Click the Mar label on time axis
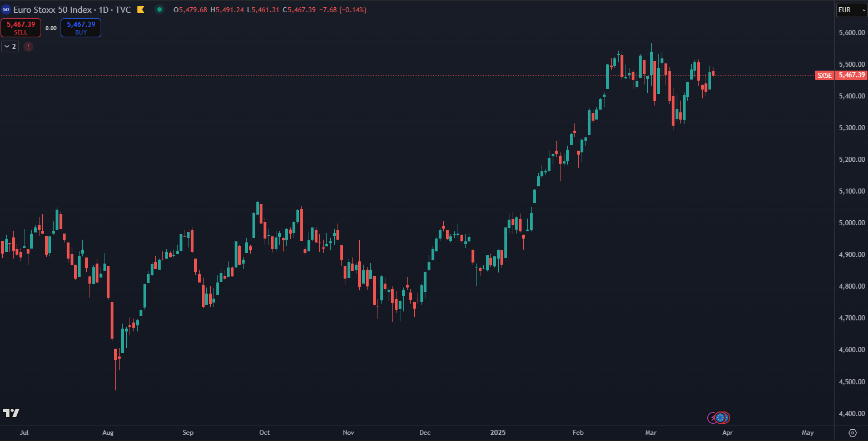The image size is (868, 441). point(651,433)
